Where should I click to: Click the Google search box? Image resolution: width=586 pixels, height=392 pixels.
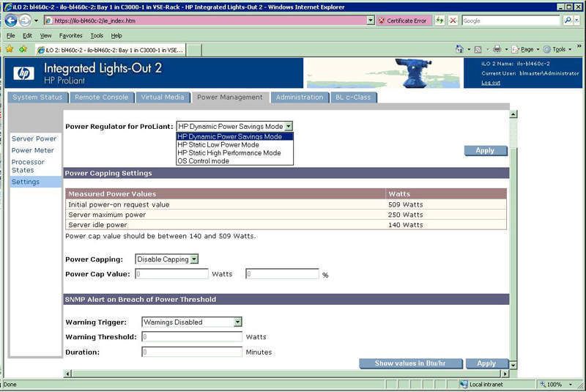click(511, 21)
